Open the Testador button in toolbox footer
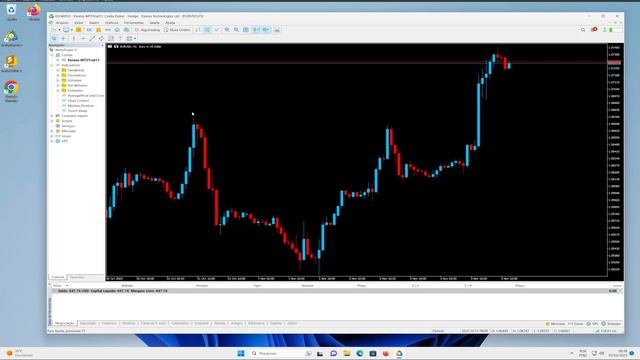The image size is (640, 360). point(611,324)
